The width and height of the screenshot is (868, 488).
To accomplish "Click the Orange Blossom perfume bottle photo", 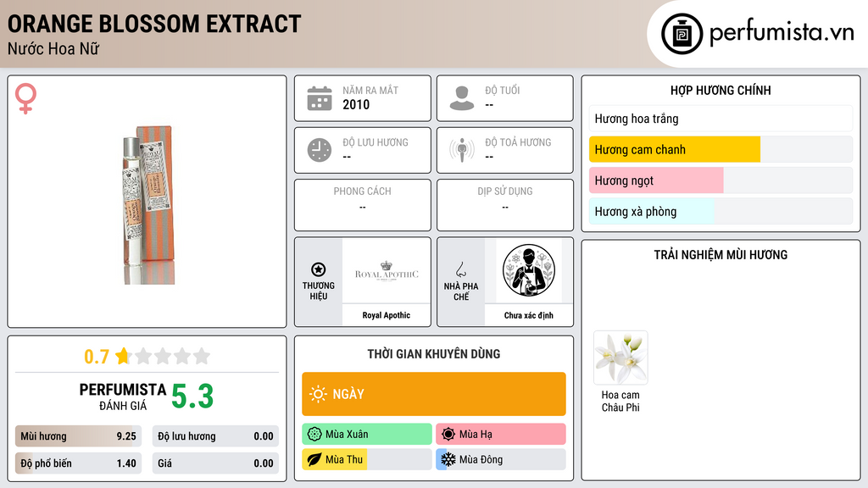I will [x=148, y=205].
